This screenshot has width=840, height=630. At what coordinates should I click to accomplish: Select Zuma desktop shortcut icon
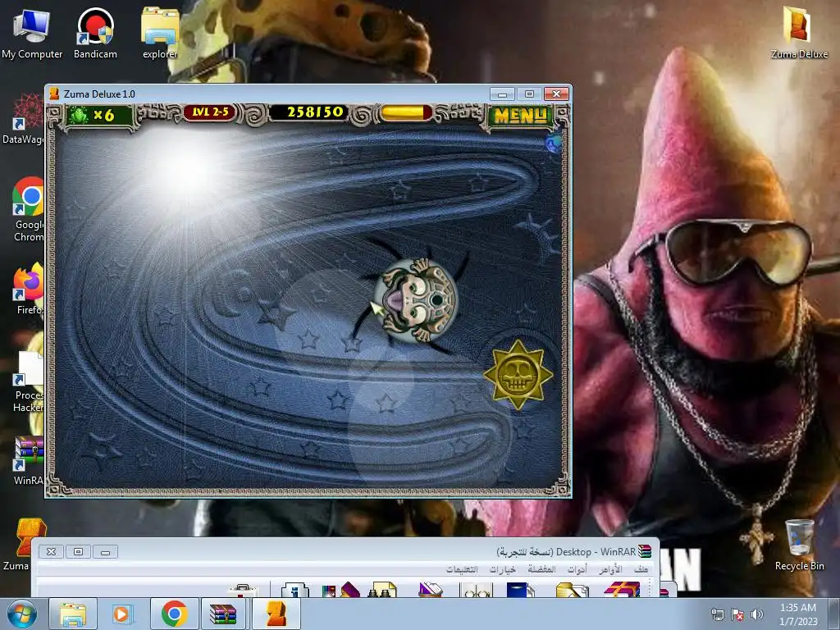[24, 544]
